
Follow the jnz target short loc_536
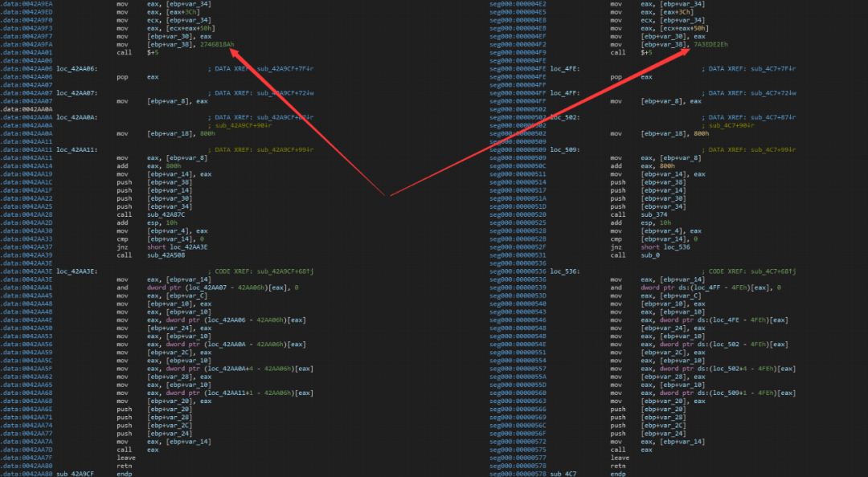665,247
